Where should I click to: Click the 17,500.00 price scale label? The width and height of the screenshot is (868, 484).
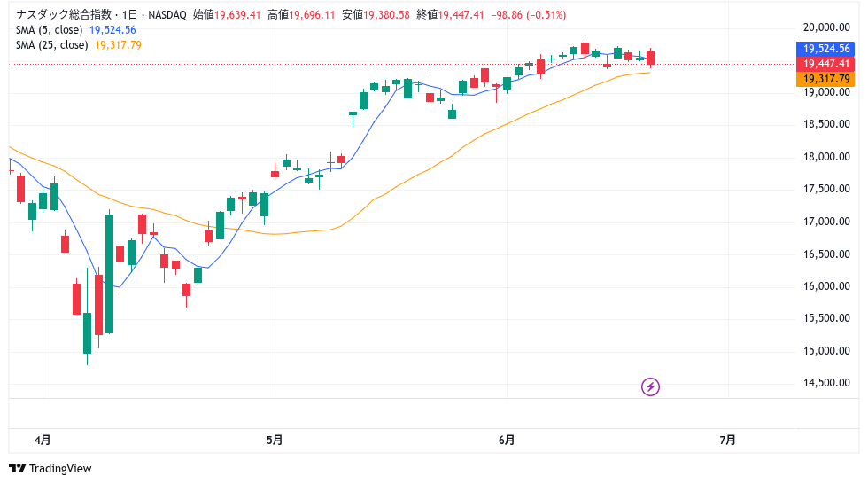click(x=826, y=189)
